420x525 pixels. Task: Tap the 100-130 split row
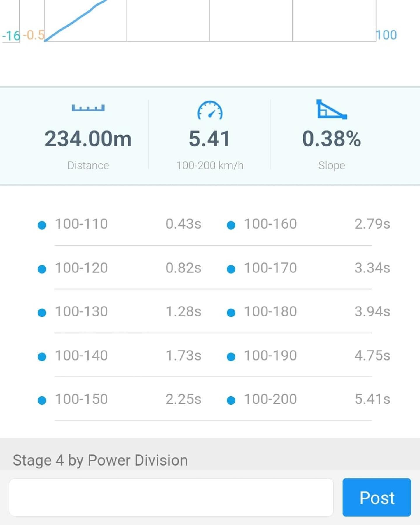120,312
